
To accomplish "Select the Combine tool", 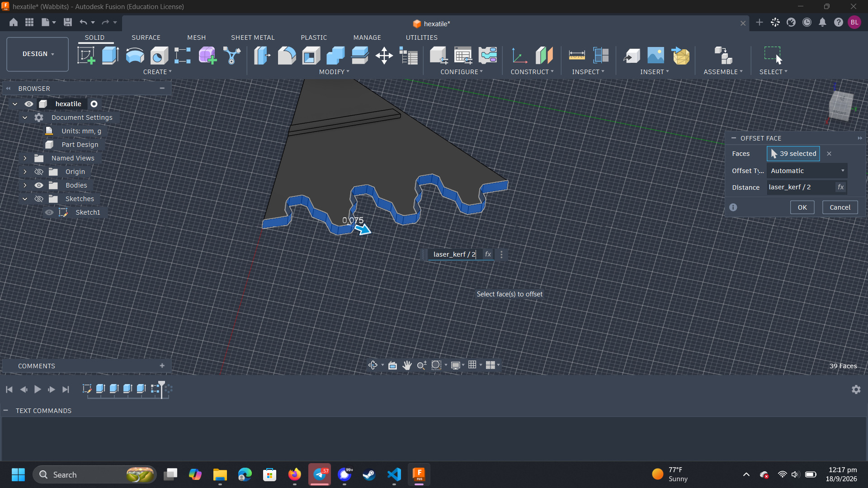I will 335,56.
